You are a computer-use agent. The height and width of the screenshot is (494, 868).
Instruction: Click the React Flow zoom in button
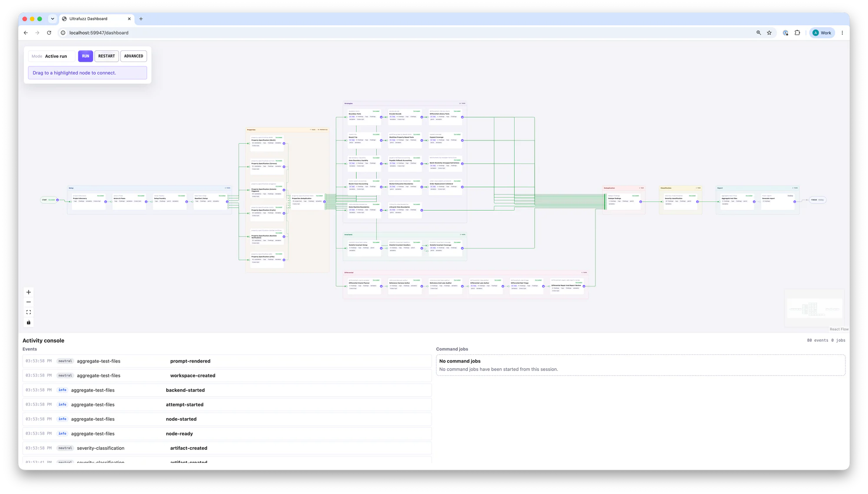coord(29,292)
